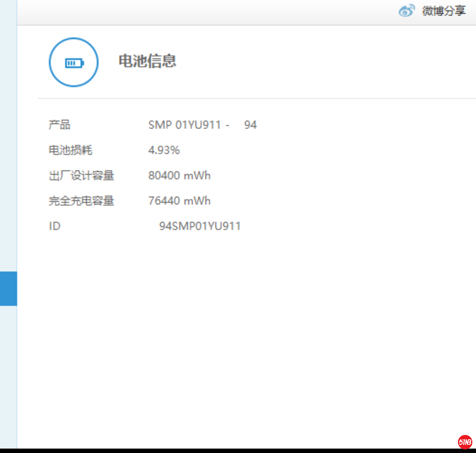Click the number 94 after the product name
The height and width of the screenshot is (453, 476).
coord(250,125)
